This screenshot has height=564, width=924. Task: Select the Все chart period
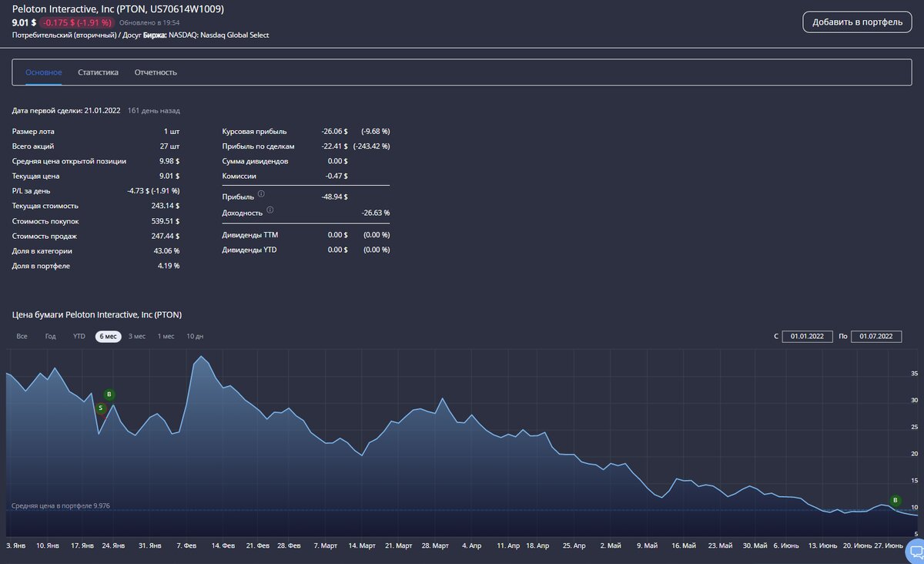(x=22, y=336)
